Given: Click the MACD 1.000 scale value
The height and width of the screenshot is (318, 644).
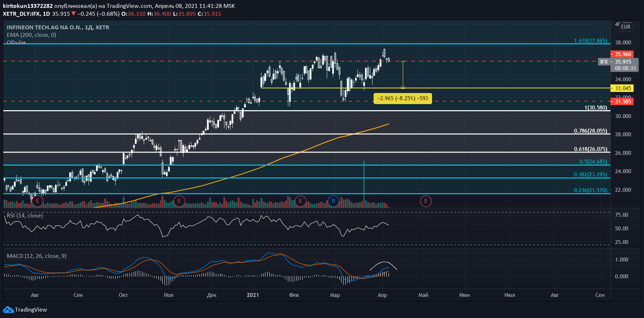Looking at the screenshot, I should [623, 259].
